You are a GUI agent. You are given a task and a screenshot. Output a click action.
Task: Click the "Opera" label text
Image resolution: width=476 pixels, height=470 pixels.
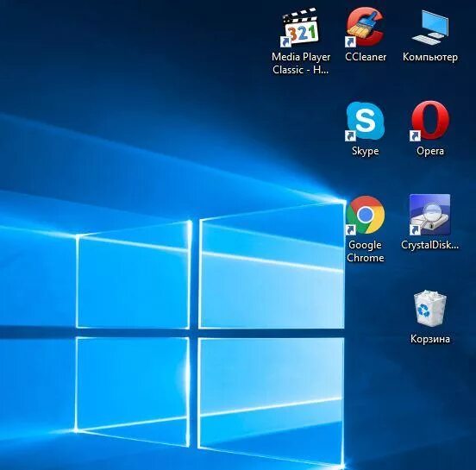pyautogui.click(x=430, y=151)
